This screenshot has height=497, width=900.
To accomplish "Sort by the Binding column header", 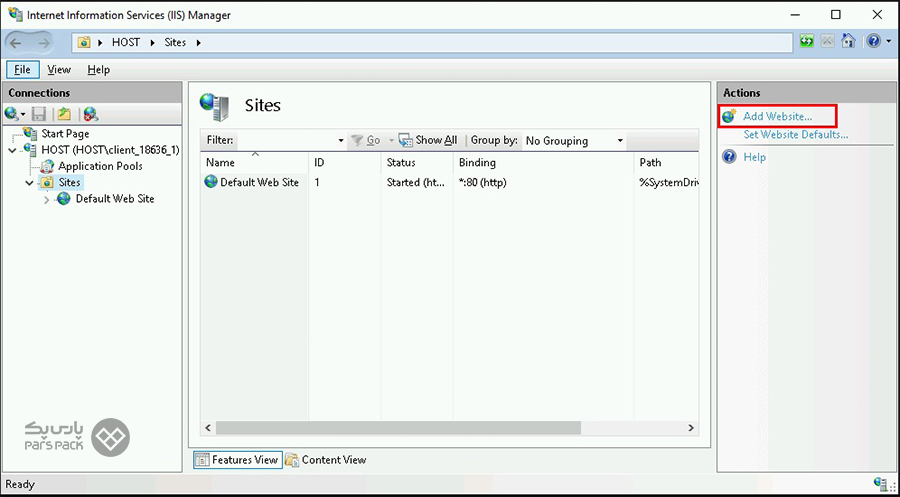I will 544,162.
